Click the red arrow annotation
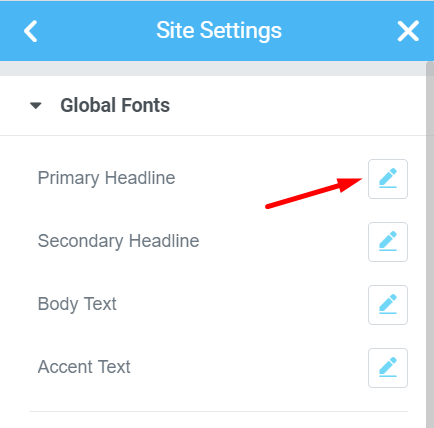Image resolution: width=434 pixels, height=428 pixels. (314, 194)
